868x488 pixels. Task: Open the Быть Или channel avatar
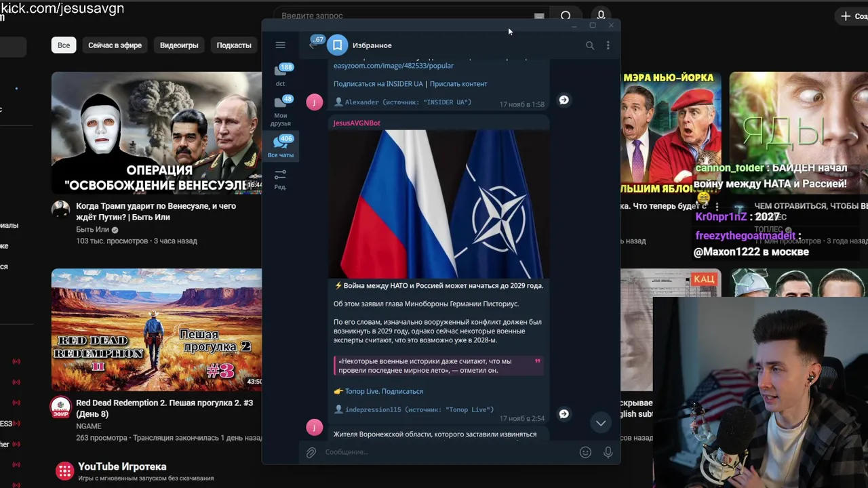tap(60, 210)
